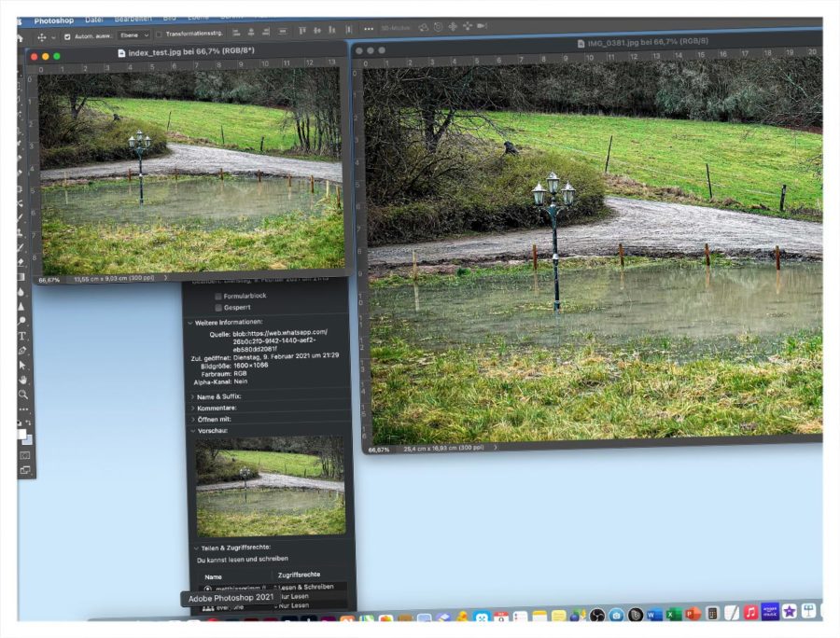Open status arrow in IMG_0381.jpg window
This screenshot has width=840, height=638.
495,447
